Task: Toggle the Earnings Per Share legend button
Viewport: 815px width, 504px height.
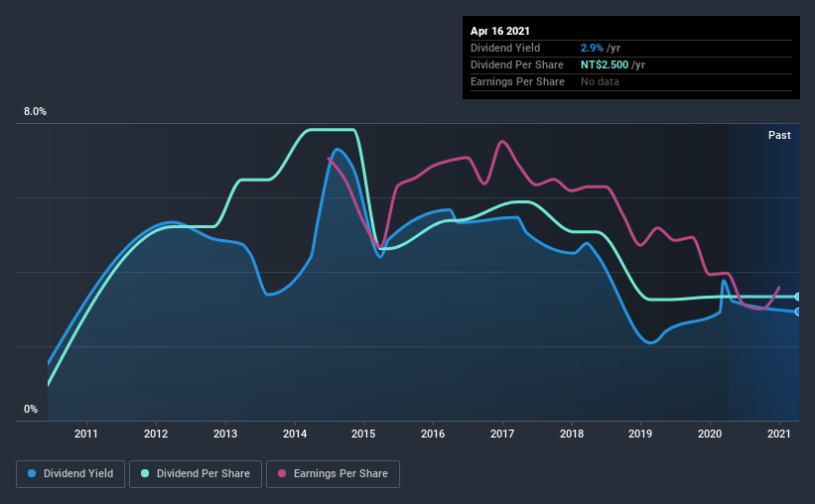Action: (x=333, y=474)
